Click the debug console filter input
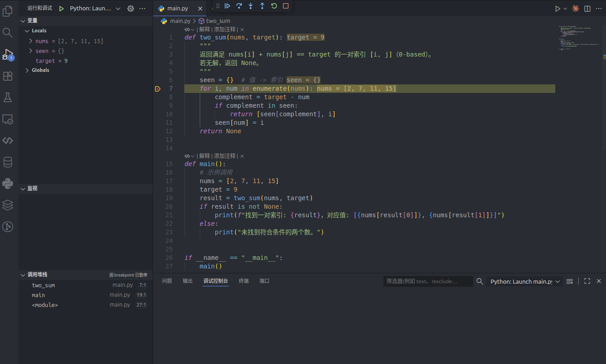 tap(427, 281)
